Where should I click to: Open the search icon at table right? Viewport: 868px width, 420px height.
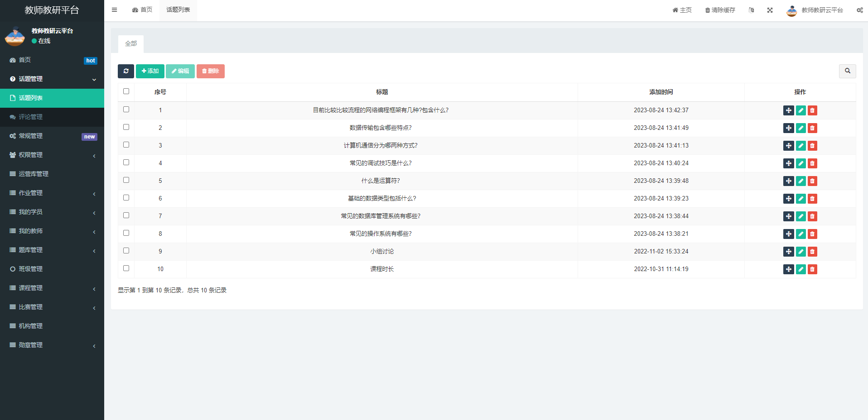tap(847, 71)
